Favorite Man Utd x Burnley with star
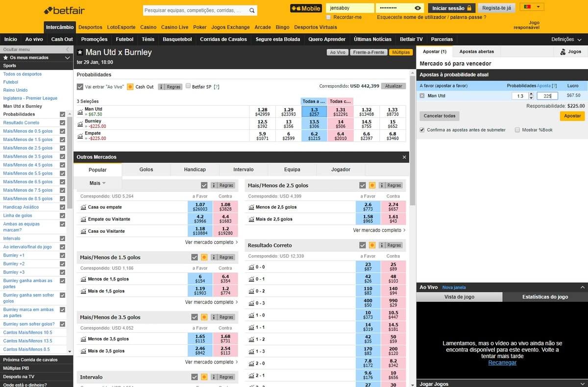The height and width of the screenshot is (387, 588). pyautogui.click(x=80, y=52)
